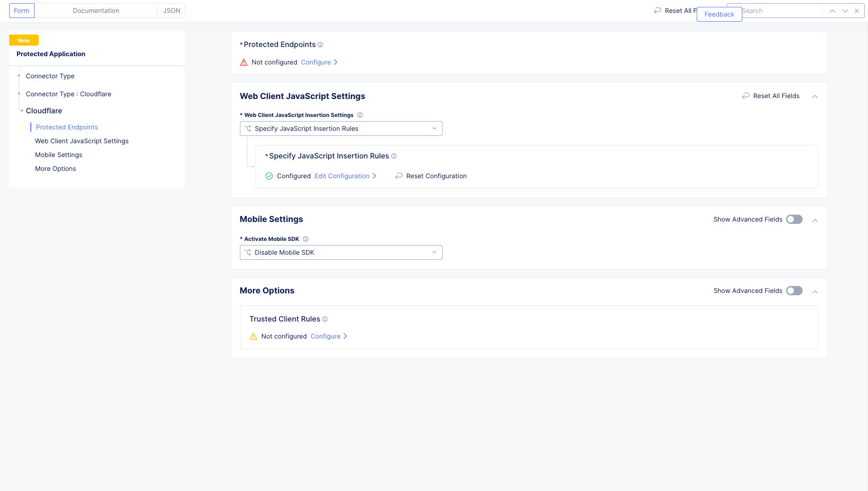This screenshot has height=491, width=868.
Task: Click info icon next to Specify JavaScript Insertion Rules
Action: click(x=394, y=156)
